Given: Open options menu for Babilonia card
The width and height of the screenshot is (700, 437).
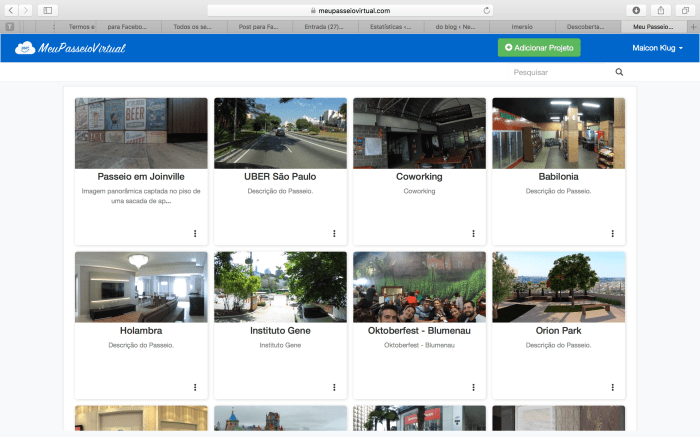Looking at the screenshot, I should click(612, 233).
